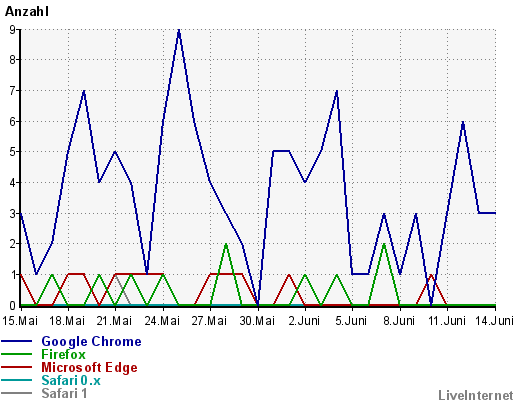Click the Anzahl axis title
This screenshot has width=520, height=405.
[x=27, y=12]
